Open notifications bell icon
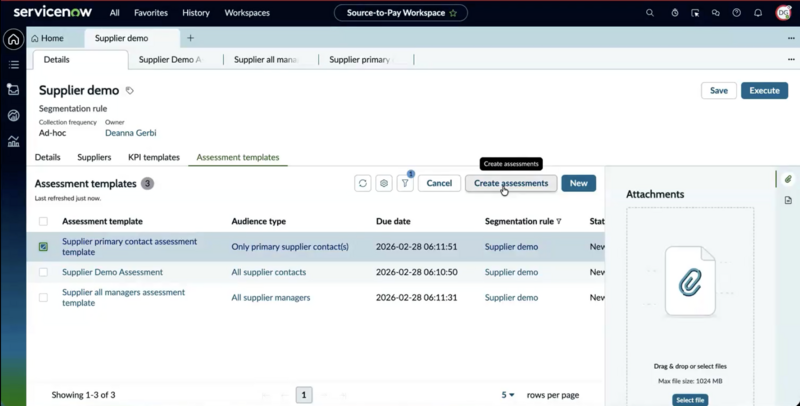Screen dimensions: 800x406 pos(758,13)
